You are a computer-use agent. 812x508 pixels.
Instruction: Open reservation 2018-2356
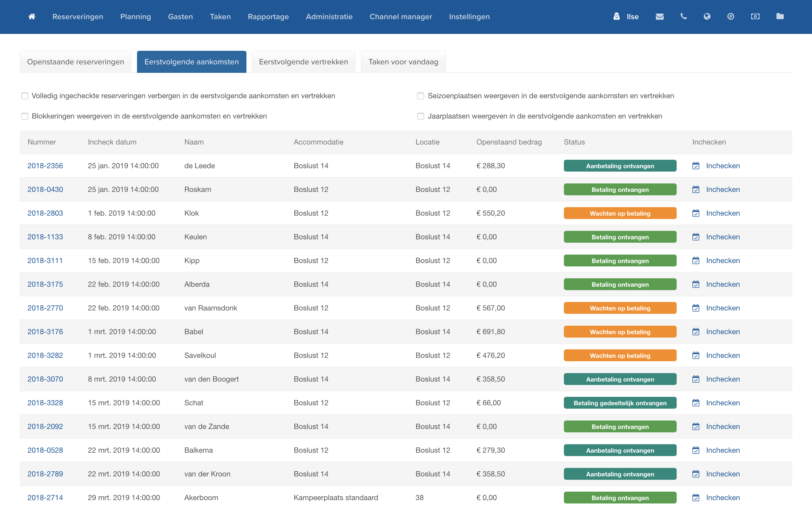coord(45,166)
